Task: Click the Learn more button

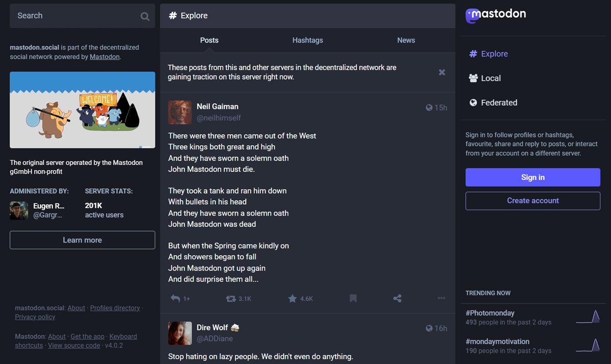Action: pyautogui.click(x=82, y=240)
